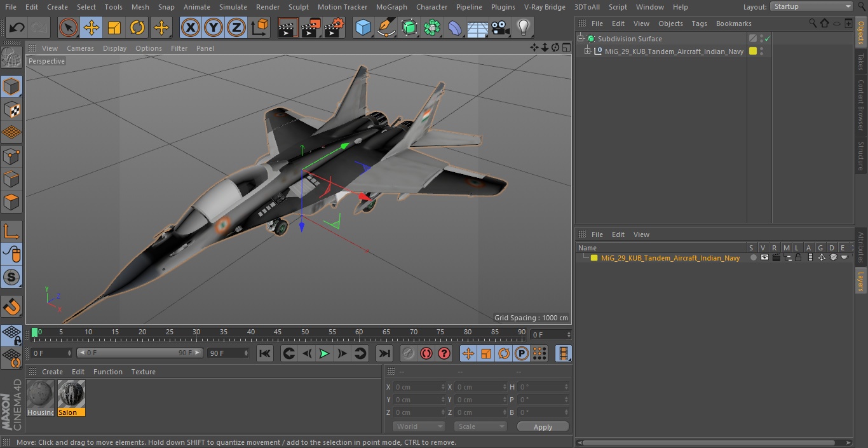The width and height of the screenshot is (868, 448).
Task: Switch to Edges mode
Action: pyautogui.click(x=11, y=179)
